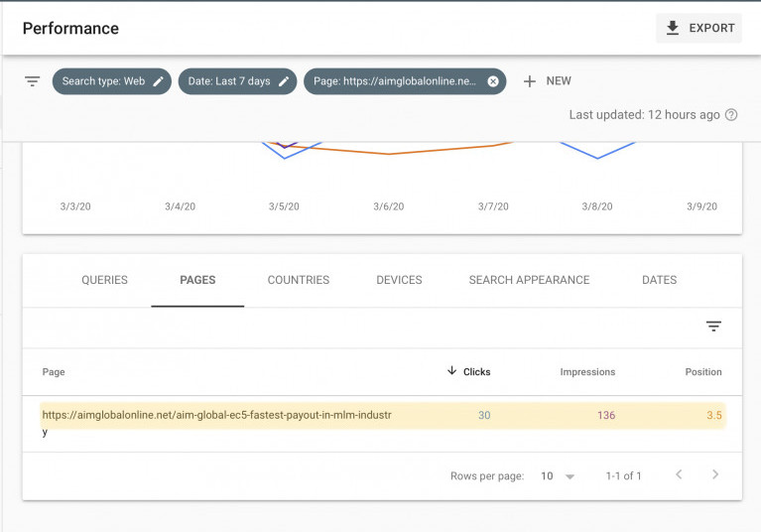Open the Page: https://aimglobalonline.ne... chip
Screen dimensions: 761x532
point(405,81)
